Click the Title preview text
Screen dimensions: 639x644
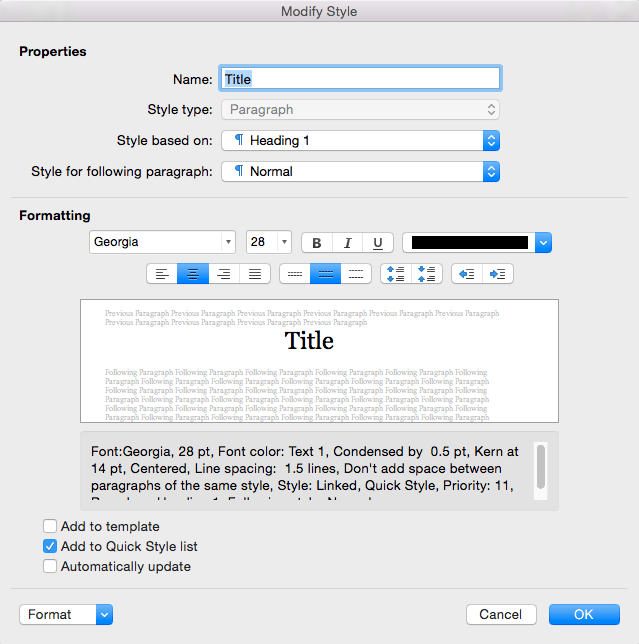[x=309, y=341]
